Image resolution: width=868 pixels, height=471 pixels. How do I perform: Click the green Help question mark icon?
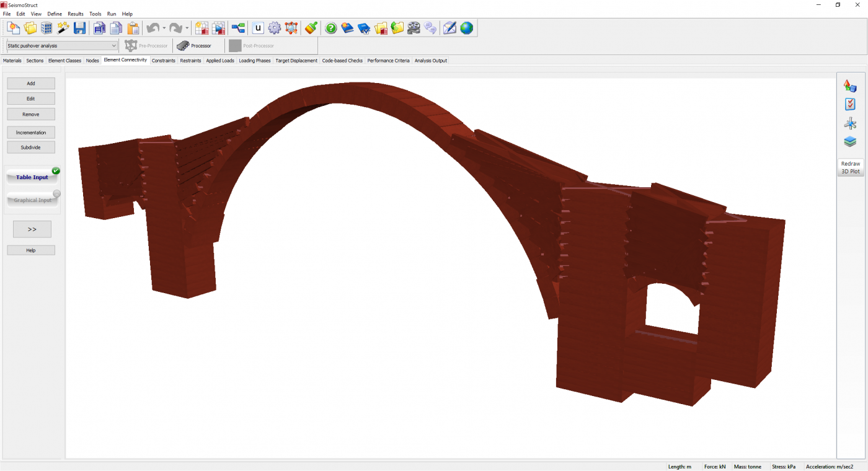331,28
